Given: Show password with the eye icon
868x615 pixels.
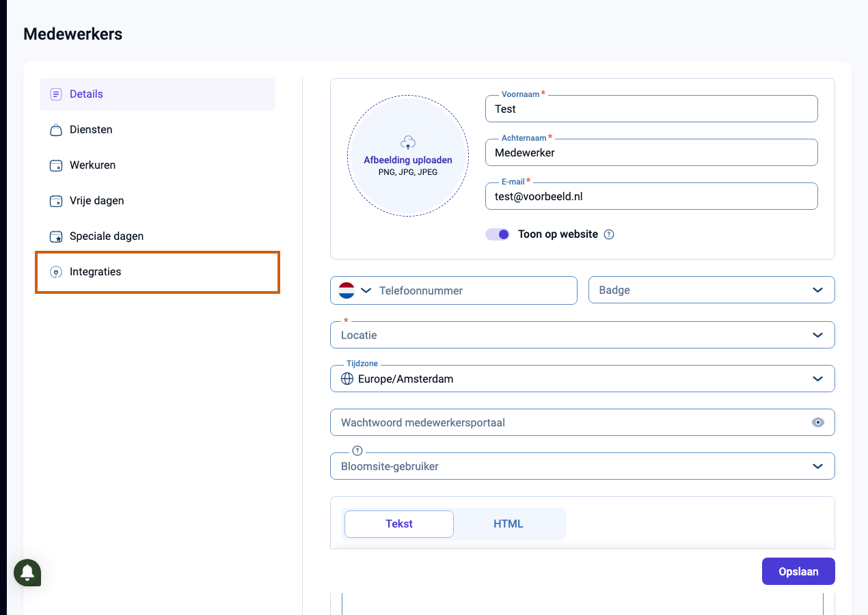Looking at the screenshot, I should click(818, 422).
